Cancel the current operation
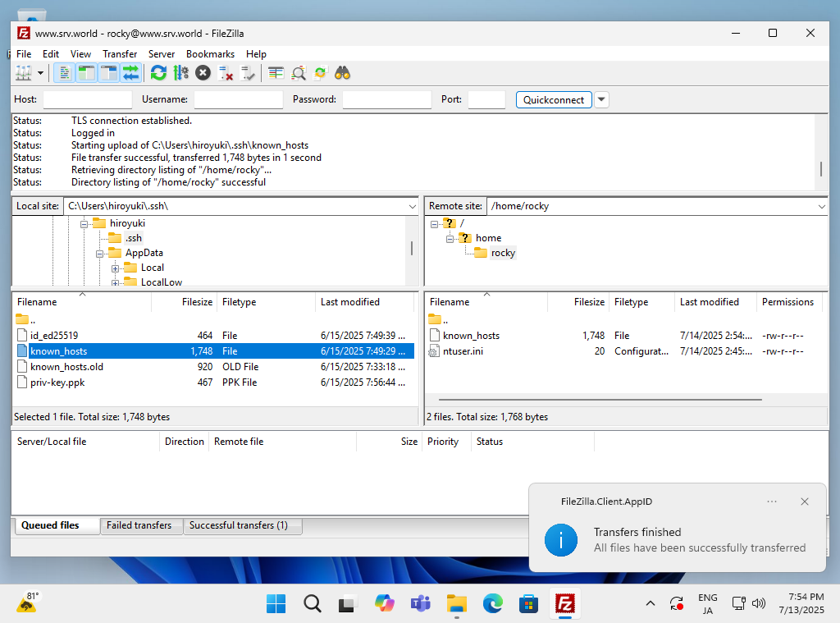 click(x=203, y=73)
